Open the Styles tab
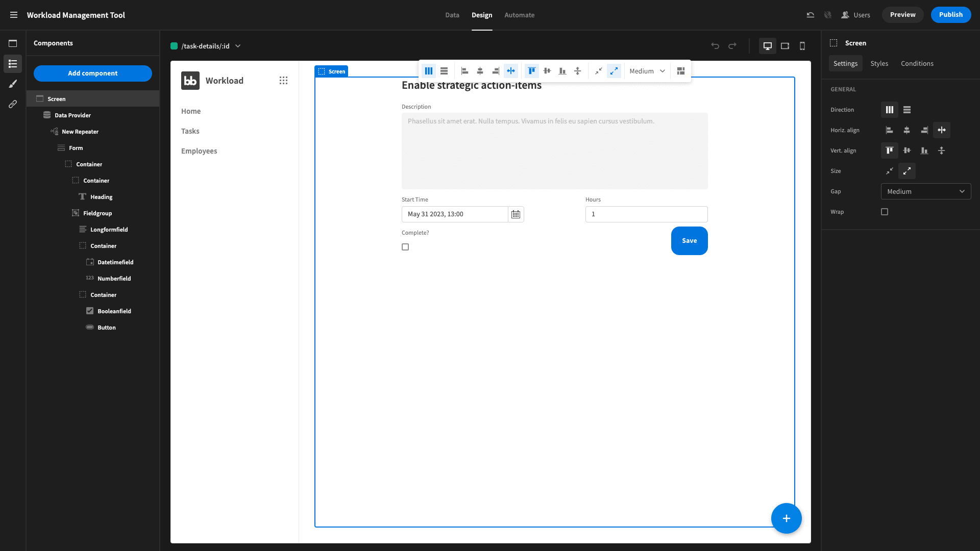The image size is (980, 551). coord(879,63)
